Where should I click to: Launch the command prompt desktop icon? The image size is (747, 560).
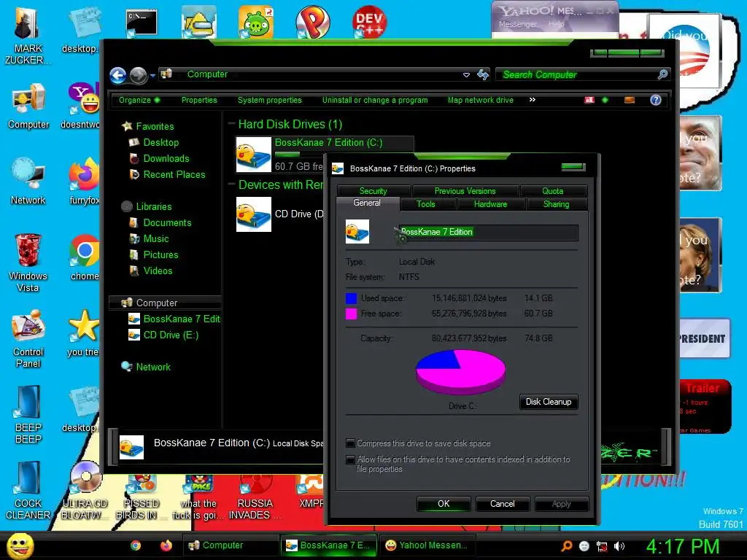pos(142,23)
